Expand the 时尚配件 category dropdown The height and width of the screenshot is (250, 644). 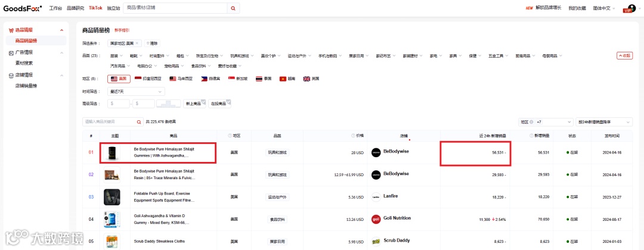point(159,56)
